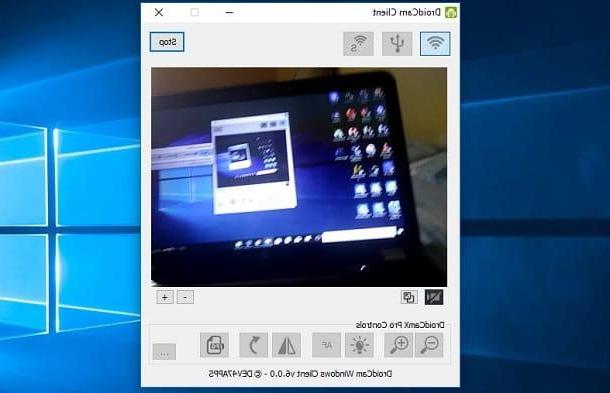The height and width of the screenshot is (393, 610).
Task: Click the video preview area
Action: (x=299, y=177)
